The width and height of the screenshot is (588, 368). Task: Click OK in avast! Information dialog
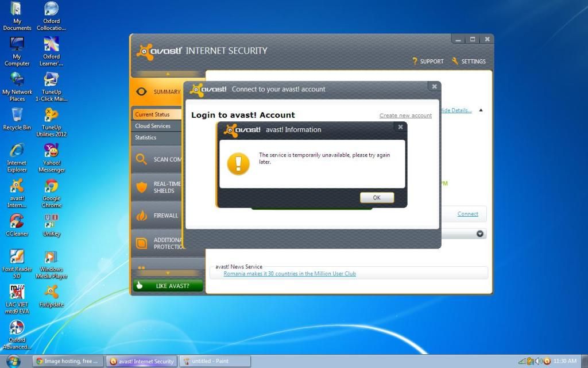[377, 198]
